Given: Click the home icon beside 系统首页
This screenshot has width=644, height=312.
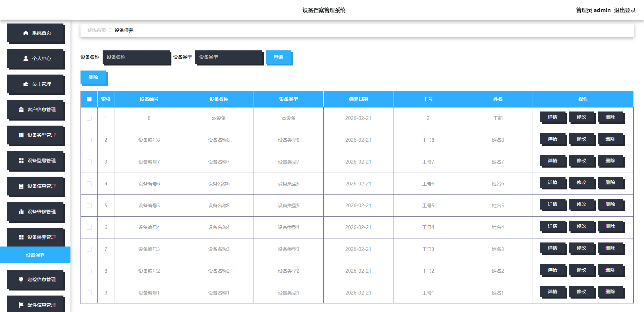Looking at the screenshot, I should coord(26,33).
